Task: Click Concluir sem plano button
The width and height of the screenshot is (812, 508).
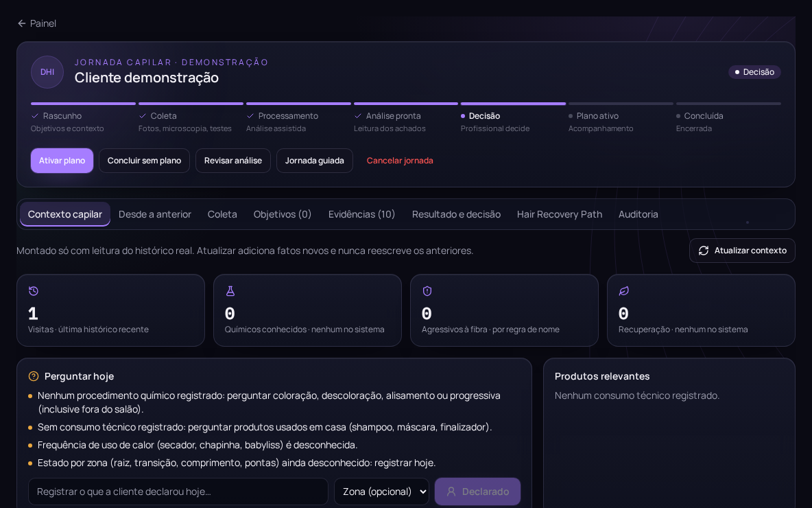Action: click(144, 161)
